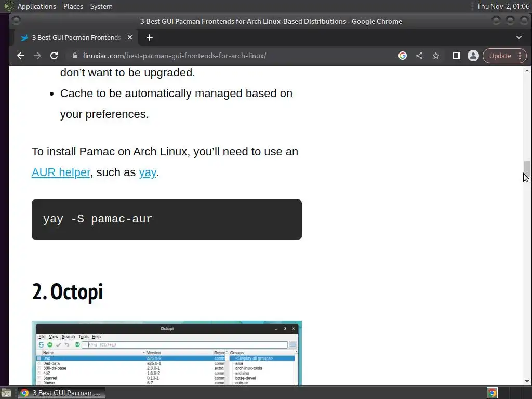Select the 3 Best GUI Pacman Frontends tab
The height and width of the screenshot is (399, 532).
tap(76, 37)
